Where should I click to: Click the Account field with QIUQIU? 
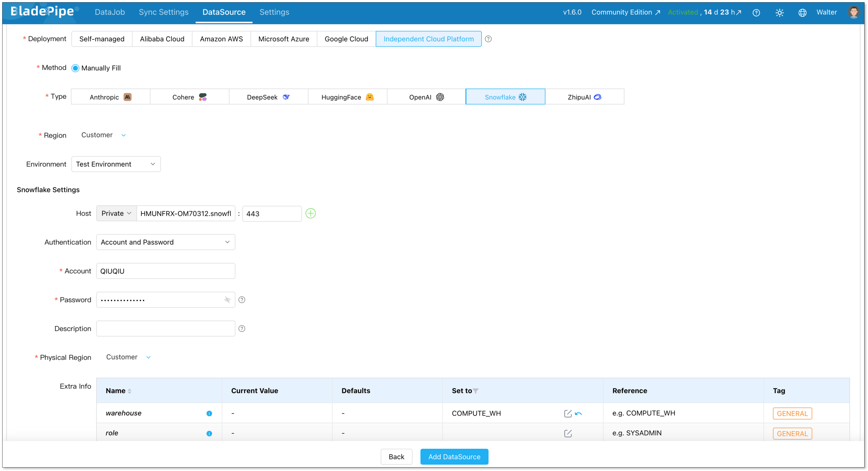(x=165, y=271)
